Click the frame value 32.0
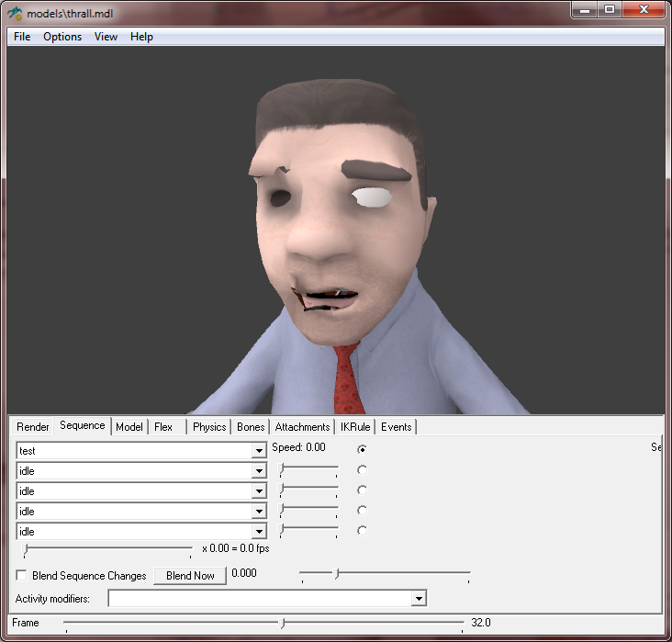 click(x=481, y=623)
